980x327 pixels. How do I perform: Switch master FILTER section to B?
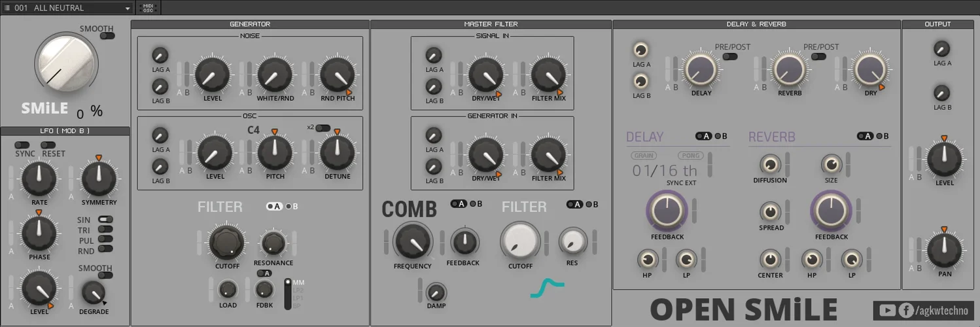(591, 204)
